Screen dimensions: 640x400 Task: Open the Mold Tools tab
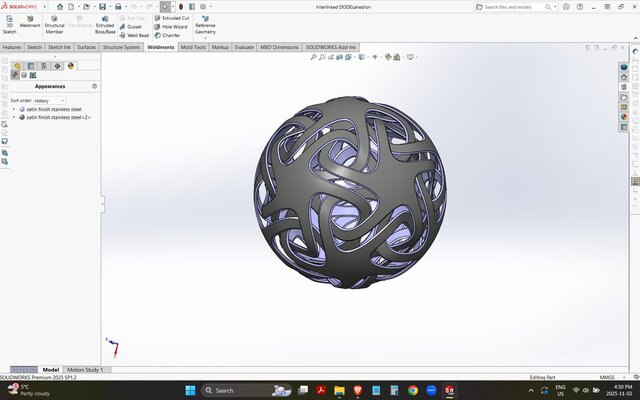(193, 47)
